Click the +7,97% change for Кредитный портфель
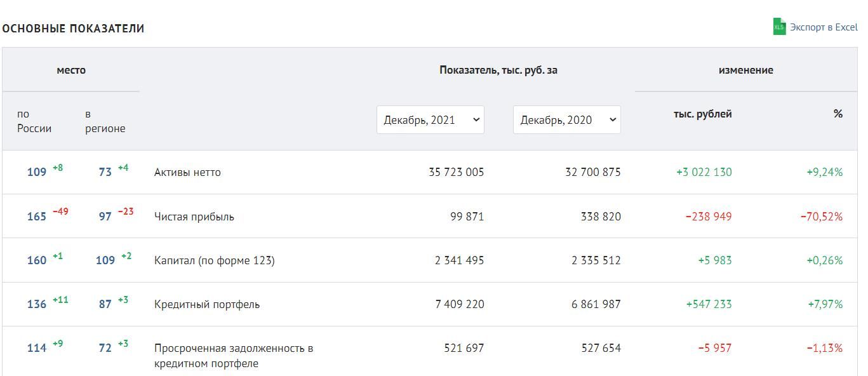The width and height of the screenshot is (868, 376). pyautogui.click(x=825, y=304)
